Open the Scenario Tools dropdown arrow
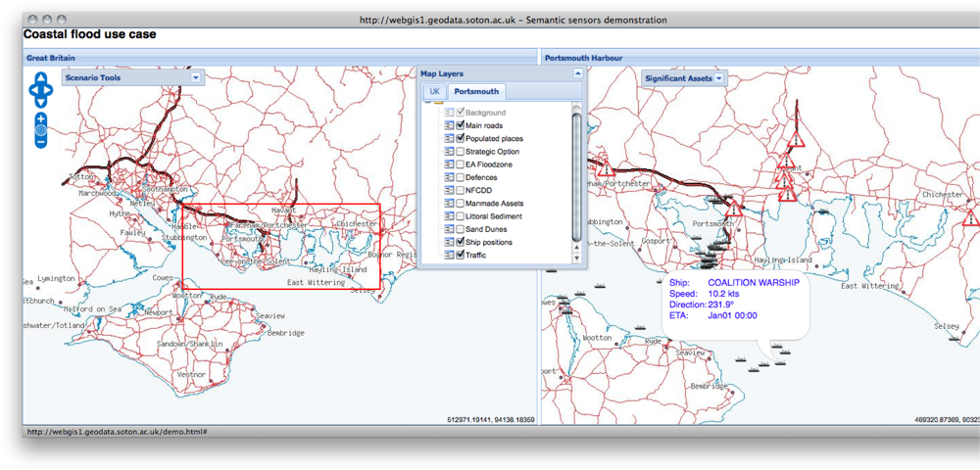The width and height of the screenshot is (980, 470). pyautogui.click(x=196, y=77)
